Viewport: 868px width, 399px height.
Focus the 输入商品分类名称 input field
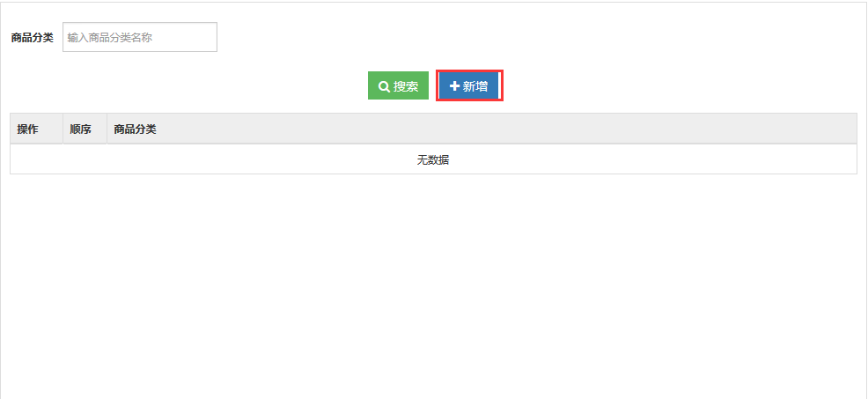(x=139, y=37)
